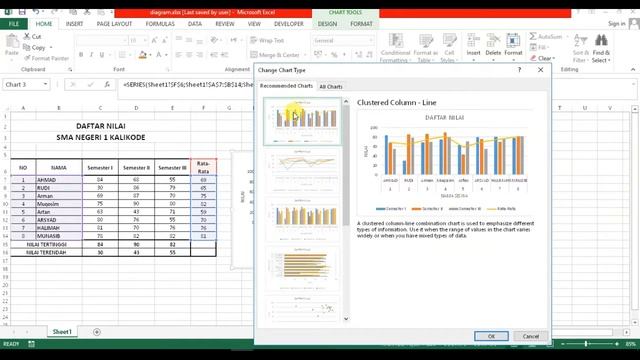Close the Change Chart Type dialog

(x=540, y=70)
